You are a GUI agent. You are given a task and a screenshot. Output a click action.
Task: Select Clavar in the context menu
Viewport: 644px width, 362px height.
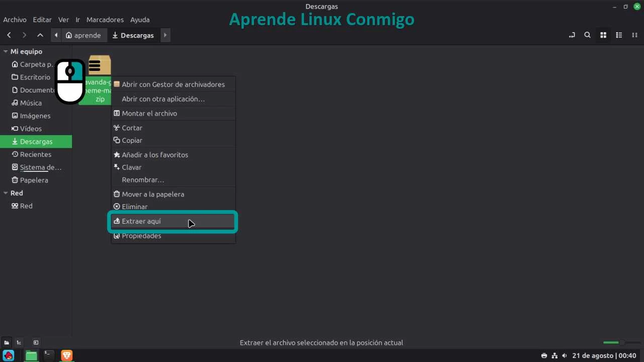click(x=173, y=167)
